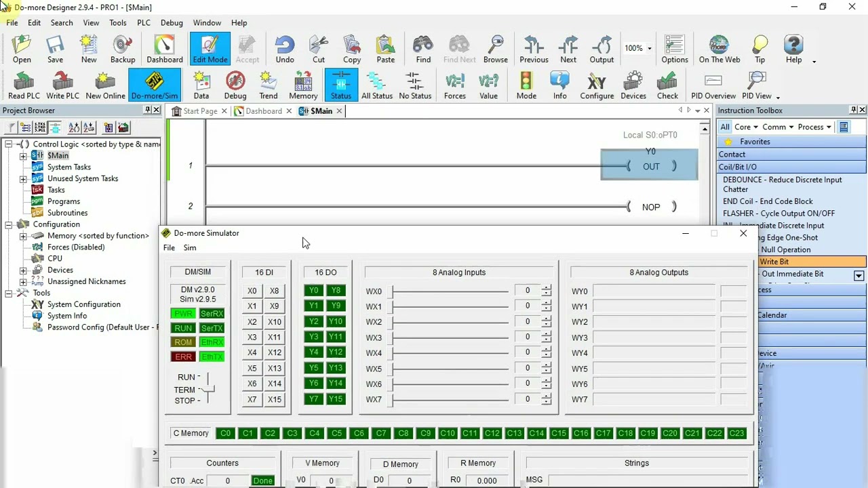Select System Configuration tree item
Image resolution: width=868 pixels, height=488 pixels.
[84, 305]
